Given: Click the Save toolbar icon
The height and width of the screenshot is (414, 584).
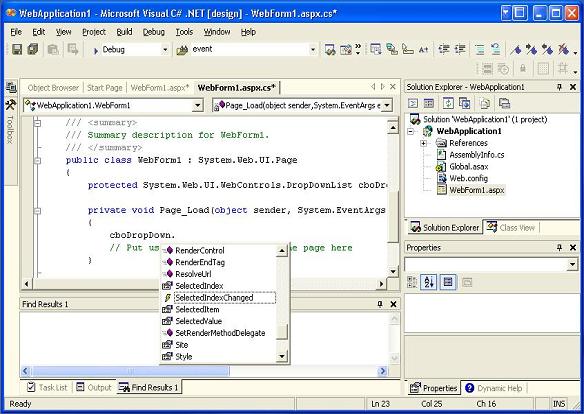Looking at the screenshot, I should 17,49.
